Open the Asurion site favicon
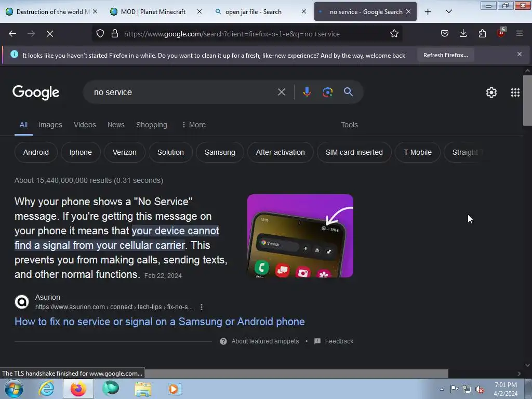 pos(22,302)
